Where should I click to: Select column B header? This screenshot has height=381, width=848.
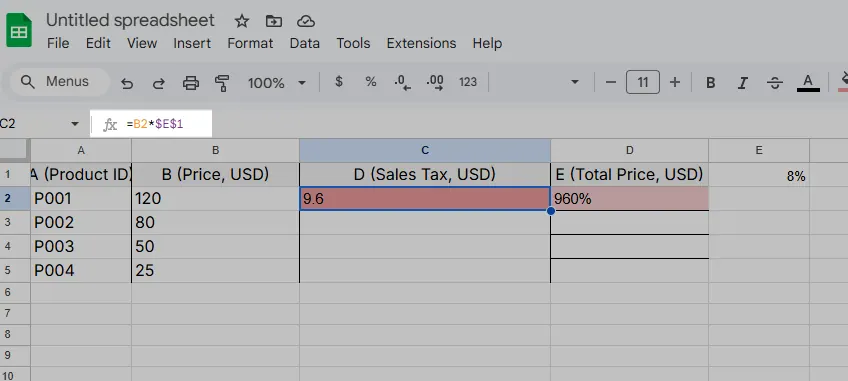point(215,150)
